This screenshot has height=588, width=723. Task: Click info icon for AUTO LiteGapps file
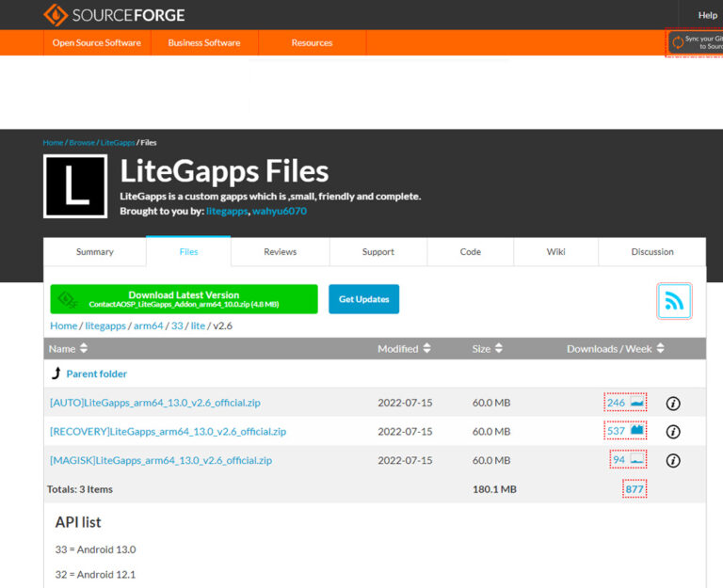(673, 404)
